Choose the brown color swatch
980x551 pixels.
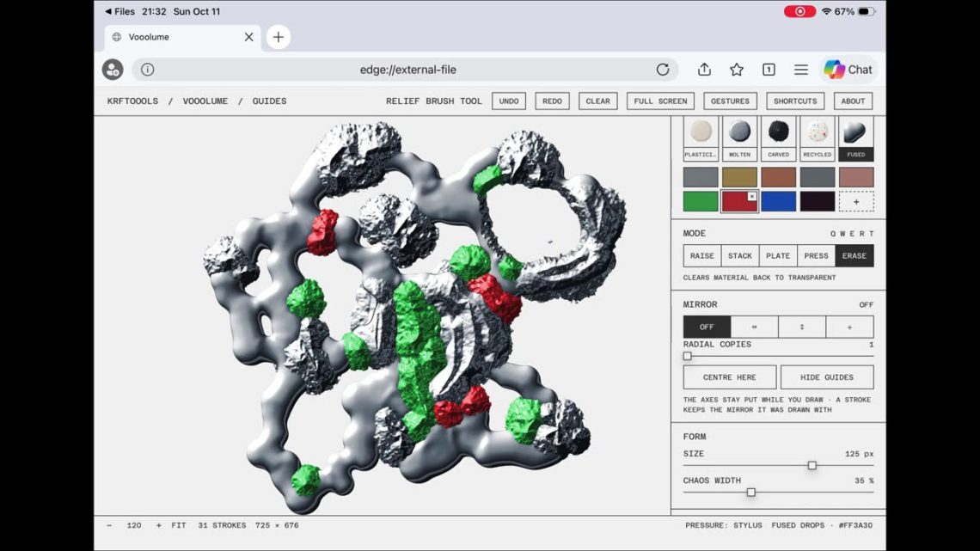click(778, 177)
